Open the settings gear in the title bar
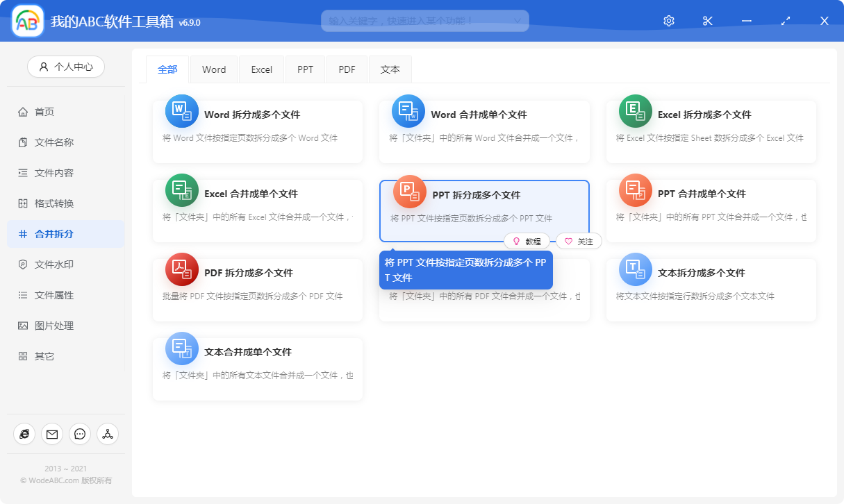The height and width of the screenshot is (504, 844). pyautogui.click(x=668, y=20)
